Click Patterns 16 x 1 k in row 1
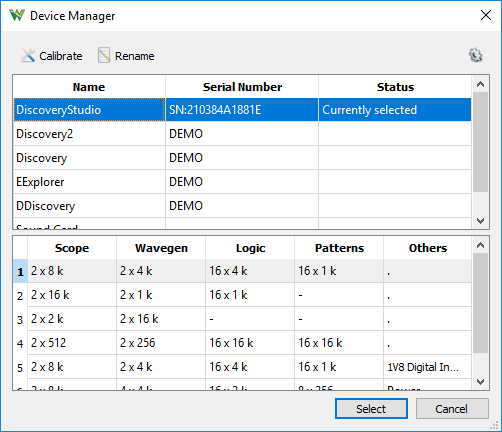502x432 pixels. point(339,271)
